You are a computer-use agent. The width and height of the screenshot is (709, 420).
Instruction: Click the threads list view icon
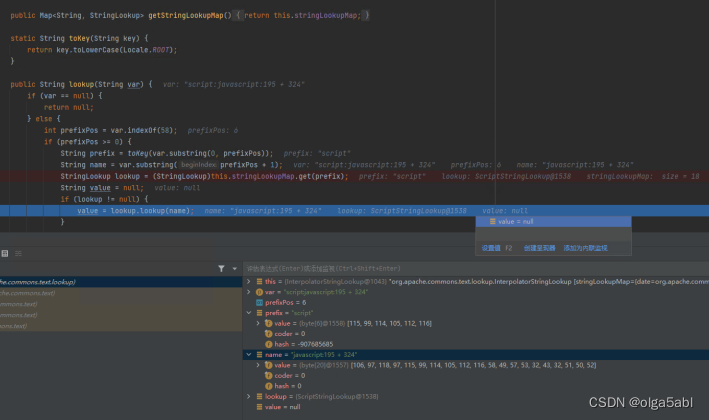pos(19,254)
